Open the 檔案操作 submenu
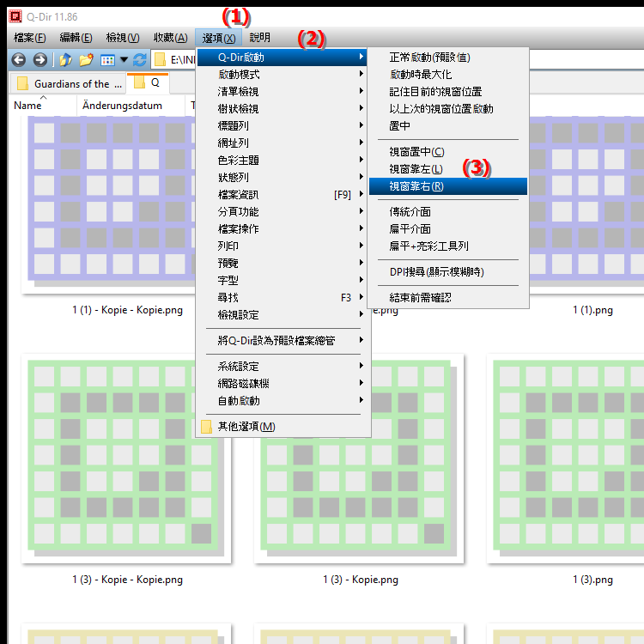The width and height of the screenshot is (644, 644). point(283,228)
